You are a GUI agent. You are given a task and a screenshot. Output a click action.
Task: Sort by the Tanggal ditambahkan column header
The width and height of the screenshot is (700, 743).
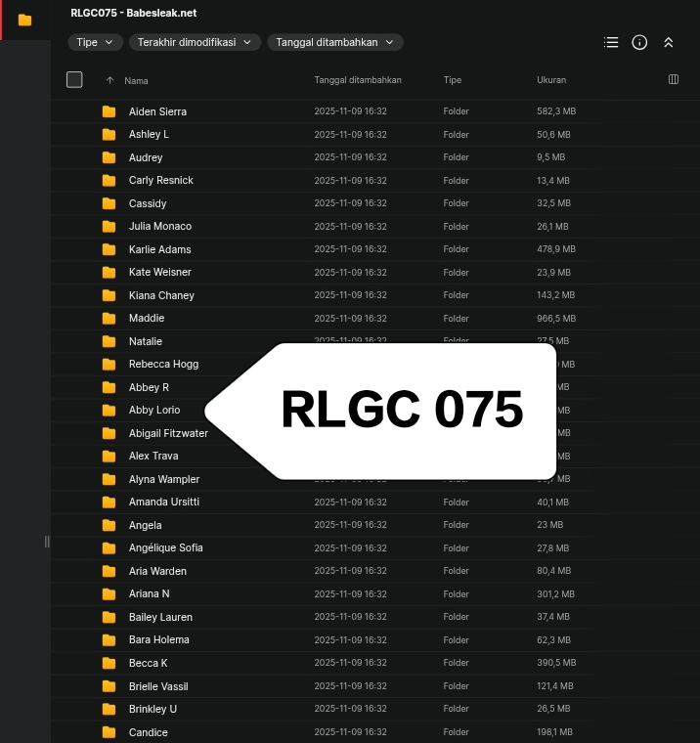[x=358, y=79]
